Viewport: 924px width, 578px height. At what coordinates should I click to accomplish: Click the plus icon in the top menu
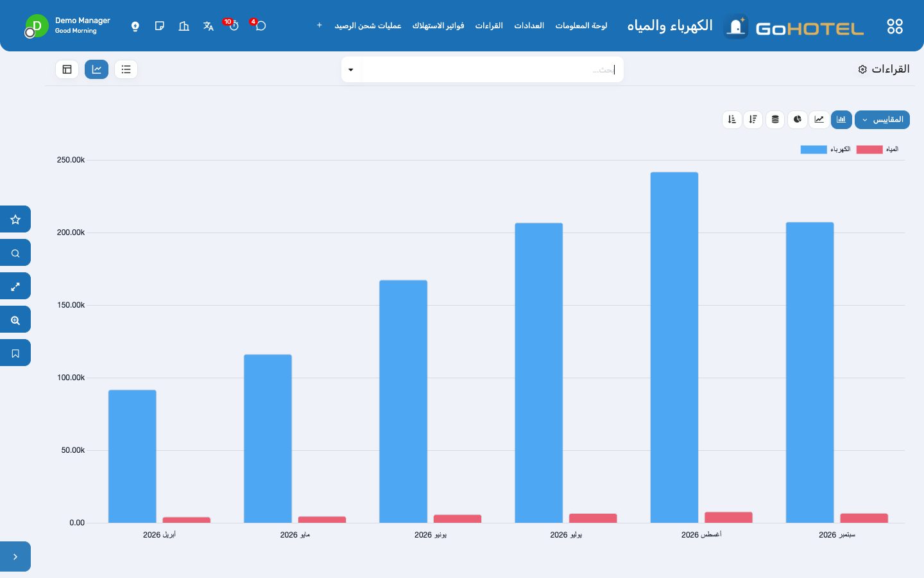coord(319,26)
